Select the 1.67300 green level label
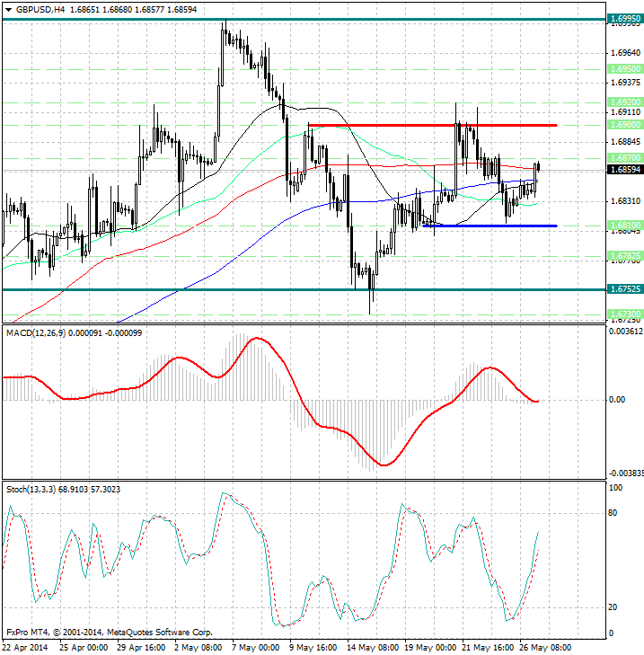The image size is (644, 655). click(x=625, y=314)
